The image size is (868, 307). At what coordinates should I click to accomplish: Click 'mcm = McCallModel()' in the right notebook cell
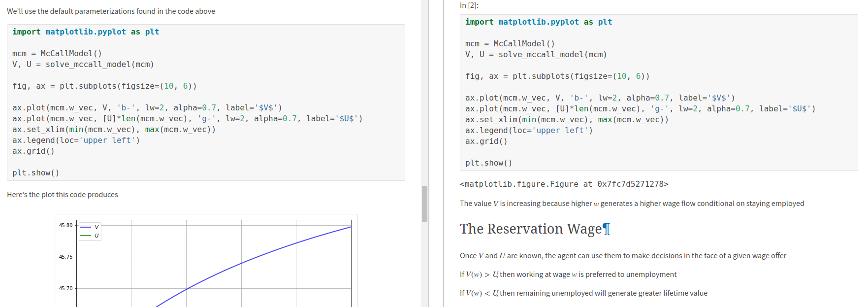(510, 44)
